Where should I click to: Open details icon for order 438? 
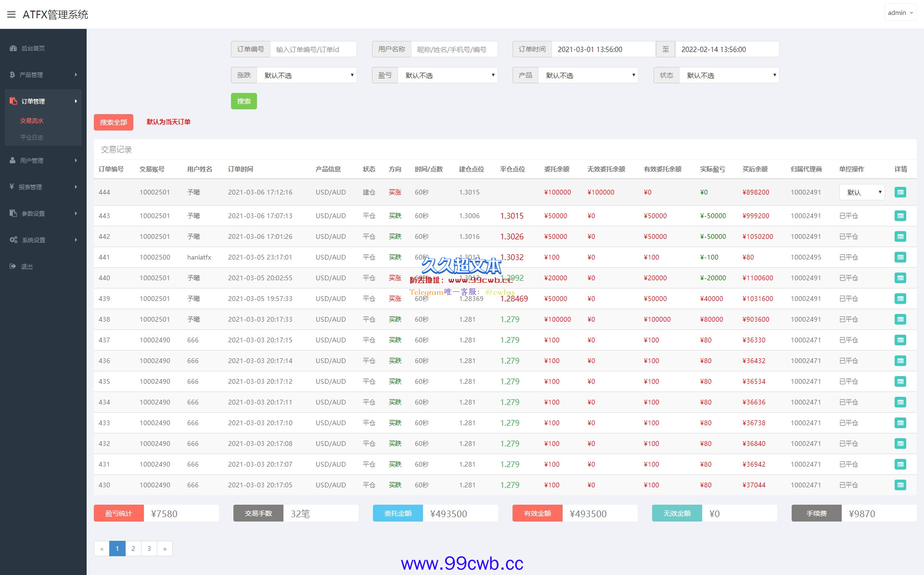[900, 319]
